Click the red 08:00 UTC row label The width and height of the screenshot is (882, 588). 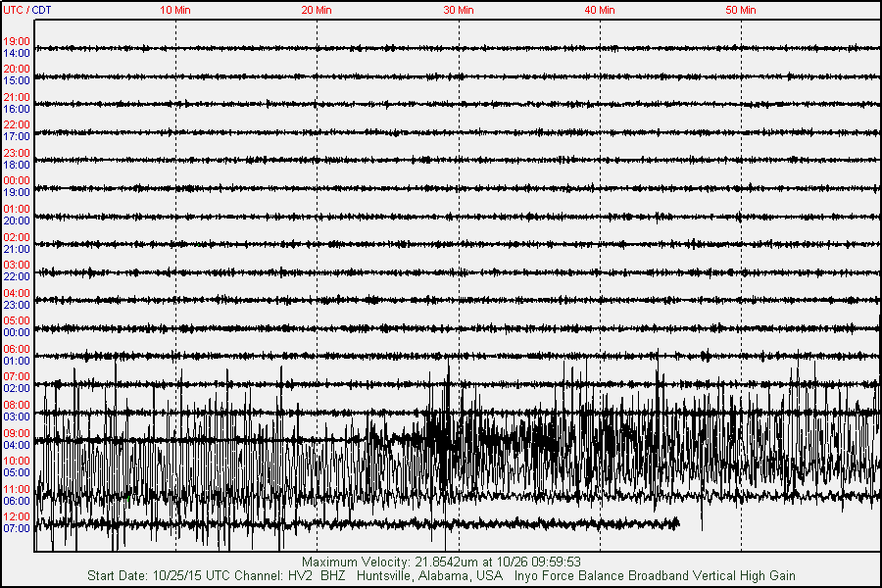point(17,405)
